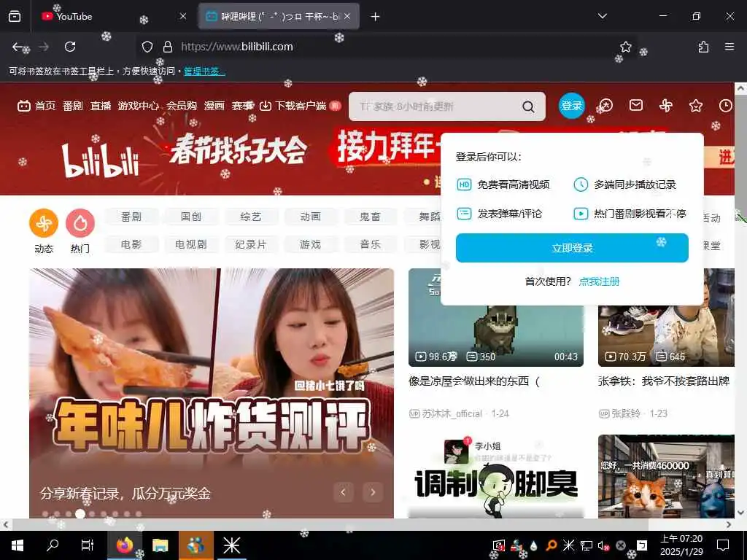747x560 pixels.
Task: Open File Explorer from taskbar
Action: (x=160, y=545)
